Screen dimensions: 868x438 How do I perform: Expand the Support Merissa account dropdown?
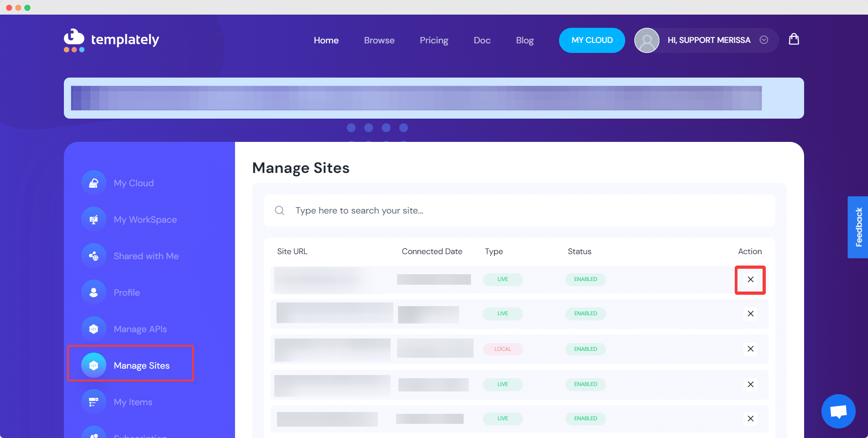click(763, 40)
